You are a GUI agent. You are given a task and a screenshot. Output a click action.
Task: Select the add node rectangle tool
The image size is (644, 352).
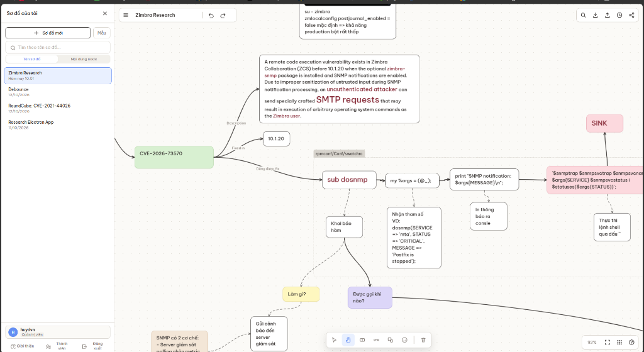click(x=362, y=339)
